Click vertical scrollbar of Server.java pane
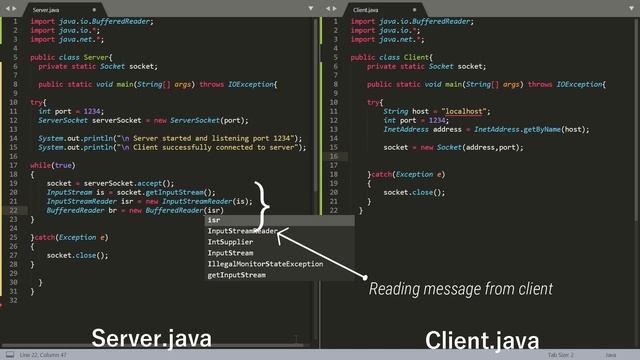 click(316, 105)
